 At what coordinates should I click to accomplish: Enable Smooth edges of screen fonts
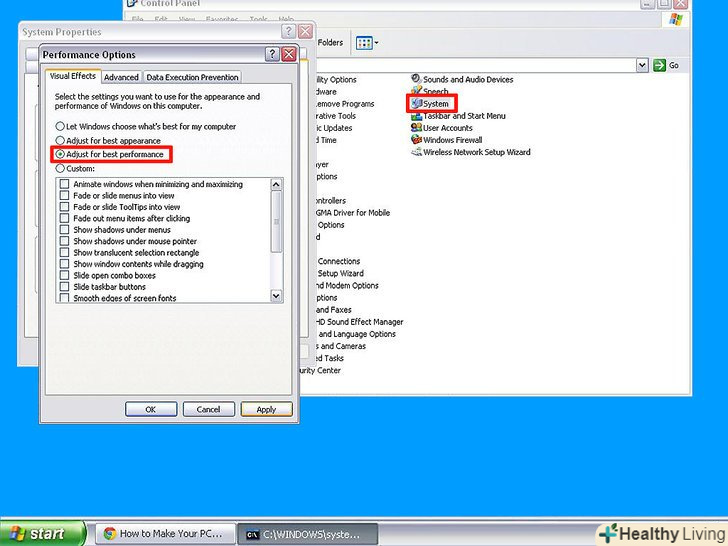coord(65,298)
